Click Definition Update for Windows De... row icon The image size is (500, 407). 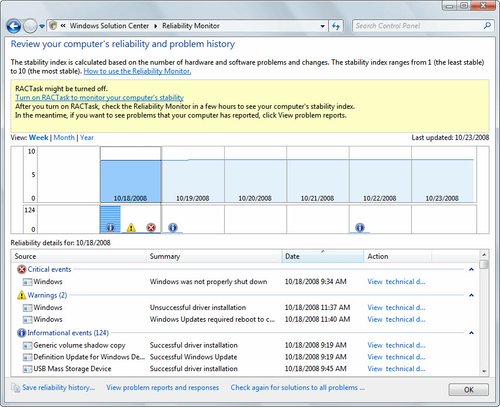[x=27, y=357]
